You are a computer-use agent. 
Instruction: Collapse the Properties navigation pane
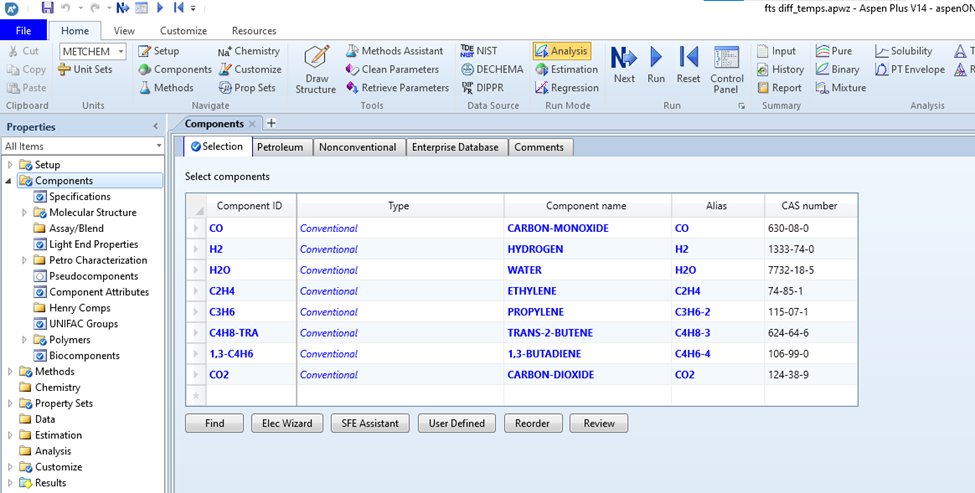155,126
